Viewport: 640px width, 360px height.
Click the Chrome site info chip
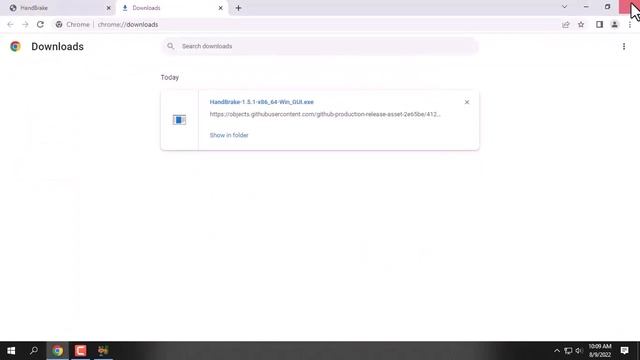pyautogui.click(x=73, y=24)
